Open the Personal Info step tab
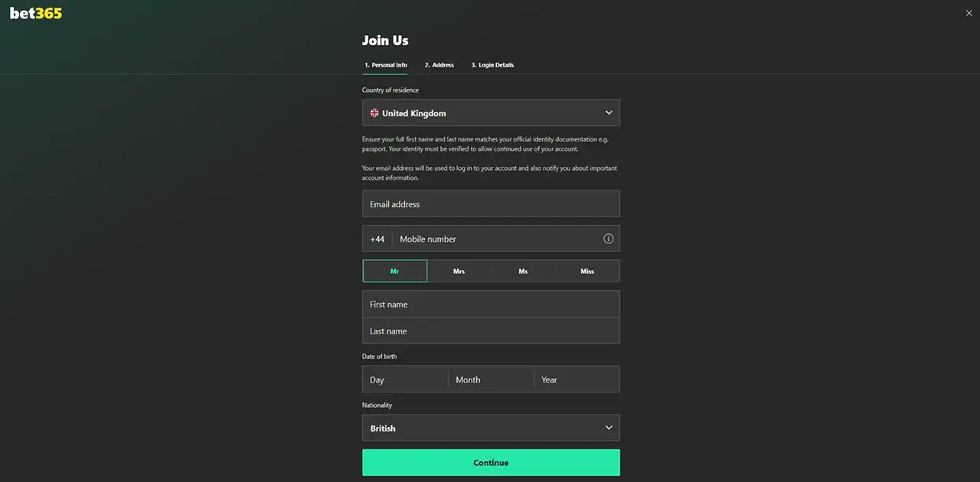The height and width of the screenshot is (482, 980). (386, 65)
